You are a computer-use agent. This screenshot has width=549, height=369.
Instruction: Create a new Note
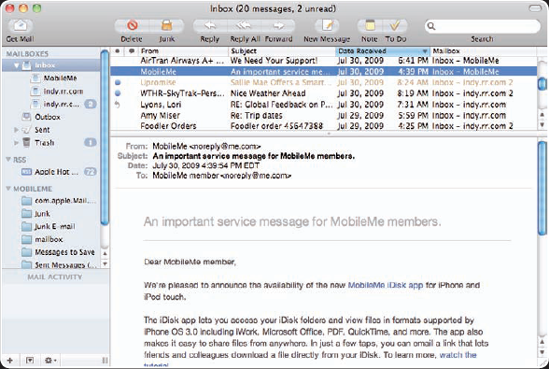click(x=370, y=25)
